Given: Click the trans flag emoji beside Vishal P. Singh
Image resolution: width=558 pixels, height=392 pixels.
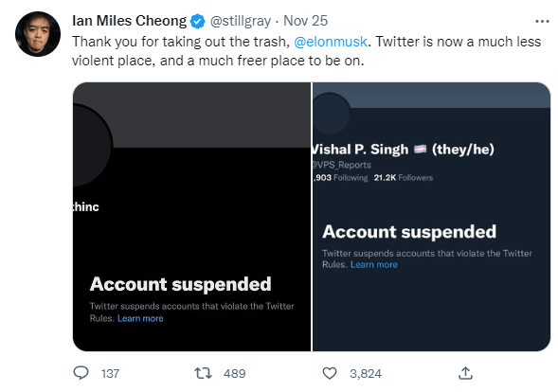Looking at the screenshot, I should 420,150.
